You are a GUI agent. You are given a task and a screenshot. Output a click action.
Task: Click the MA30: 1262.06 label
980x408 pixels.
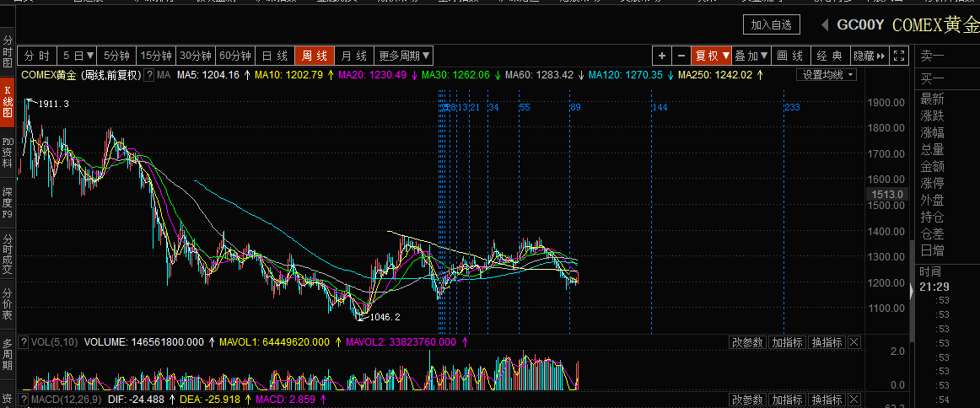pyautogui.click(x=455, y=75)
